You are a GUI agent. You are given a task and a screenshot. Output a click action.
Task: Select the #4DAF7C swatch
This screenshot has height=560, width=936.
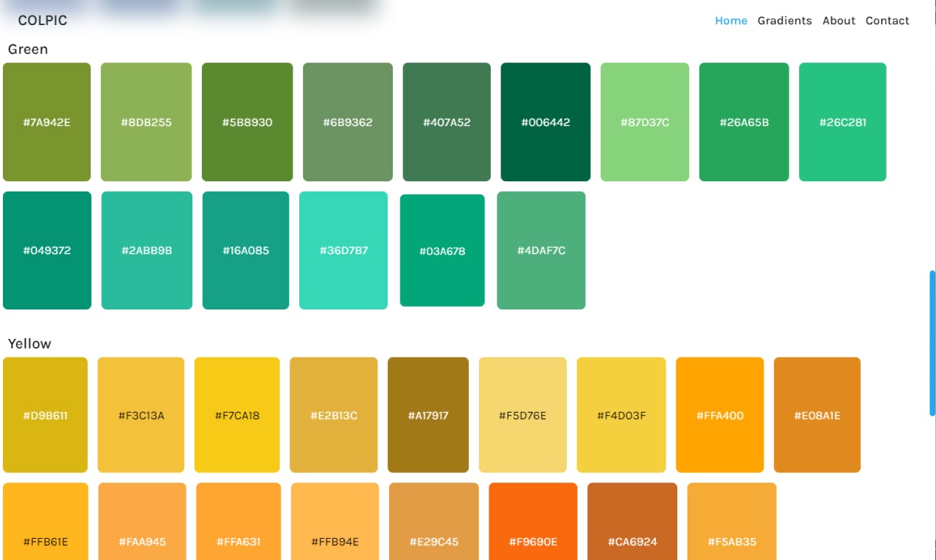541,251
